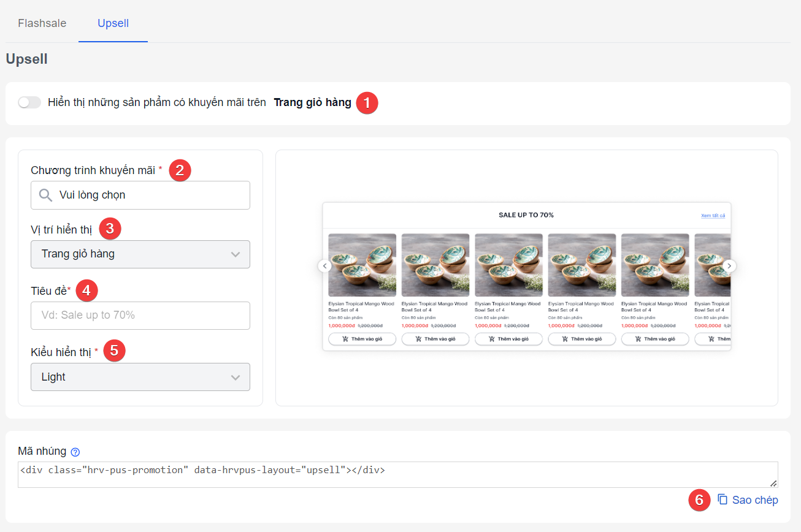This screenshot has height=532, width=801.
Task: Click the help icon beside Mã nhúng
Action: click(75, 452)
